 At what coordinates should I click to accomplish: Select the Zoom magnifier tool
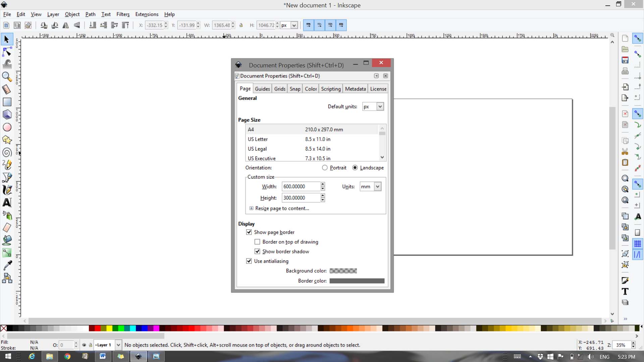(7, 77)
